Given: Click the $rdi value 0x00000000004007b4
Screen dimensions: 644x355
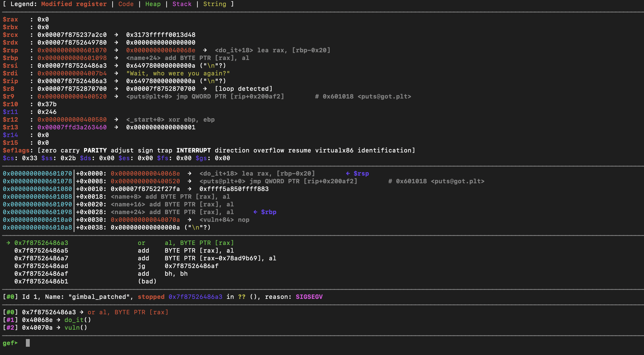Looking at the screenshot, I should coord(72,73).
